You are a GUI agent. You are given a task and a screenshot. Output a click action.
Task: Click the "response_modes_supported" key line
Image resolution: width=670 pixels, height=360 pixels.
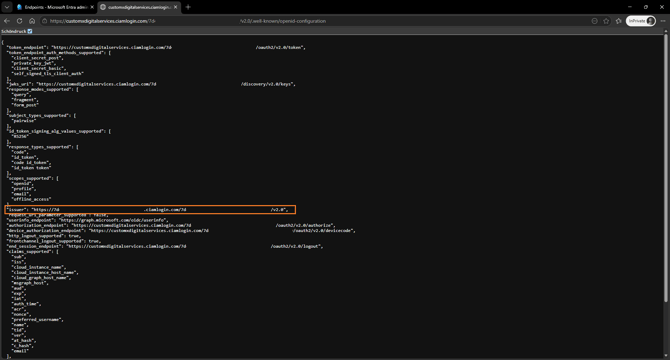coord(42,89)
